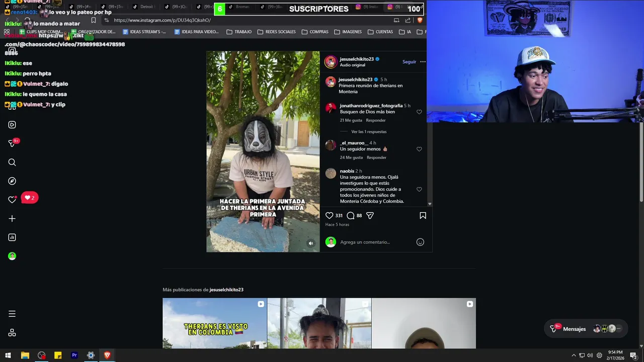The width and height of the screenshot is (644, 362).
Task: Reply to jonathanrodriguez_fotografia's comment
Action: click(x=376, y=120)
